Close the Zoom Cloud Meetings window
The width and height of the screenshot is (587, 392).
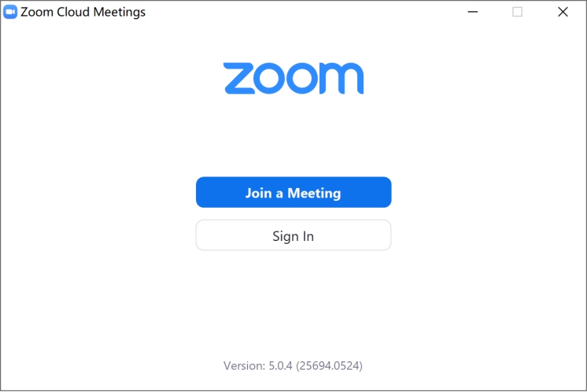click(x=563, y=12)
